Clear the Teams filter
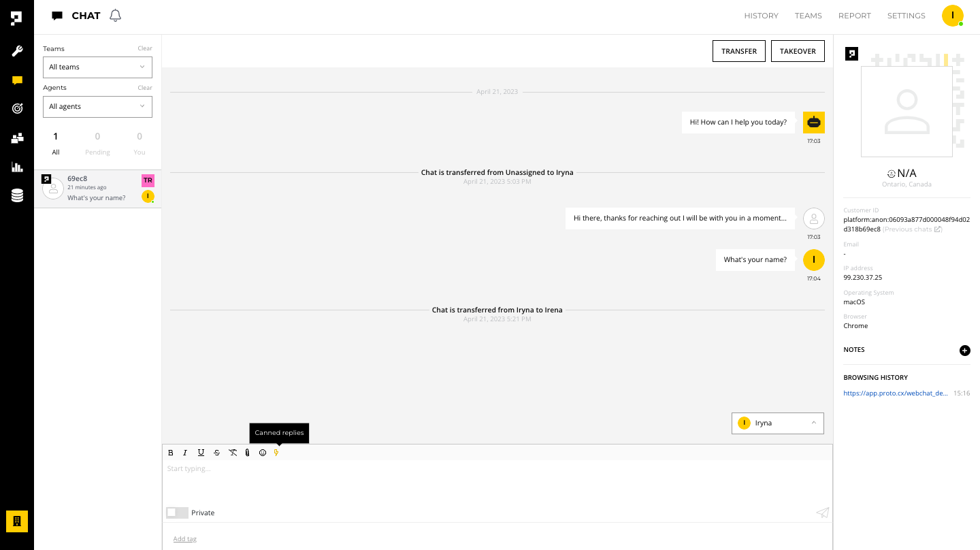This screenshot has width=980, height=550. point(145,48)
